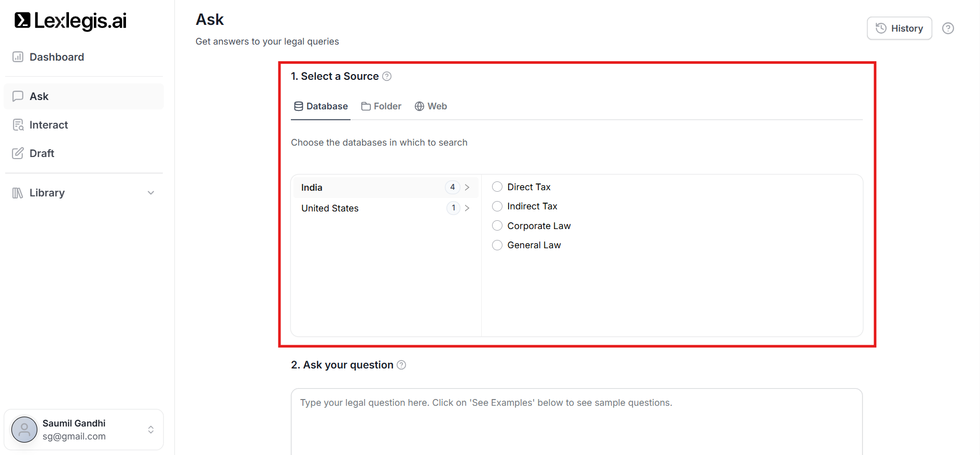Open the Dashboard page from sidebar
The width and height of the screenshot is (980, 455).
[x=56, y=57]
